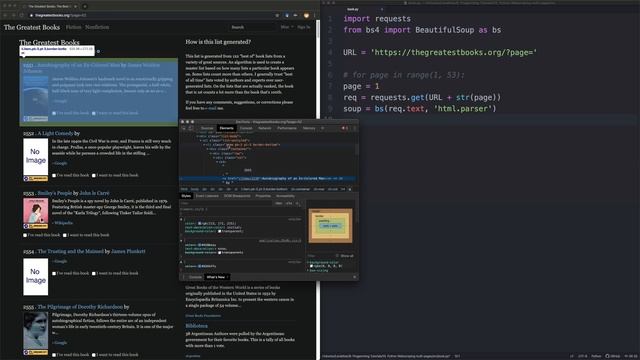This screenshot has height=360, width=640.
Task: Click A Light Comedy No Image thumbnail
Action: point(36,157)
